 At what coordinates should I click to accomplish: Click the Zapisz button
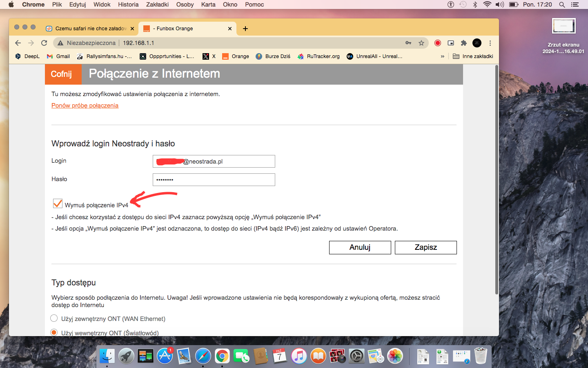(425, 247)
